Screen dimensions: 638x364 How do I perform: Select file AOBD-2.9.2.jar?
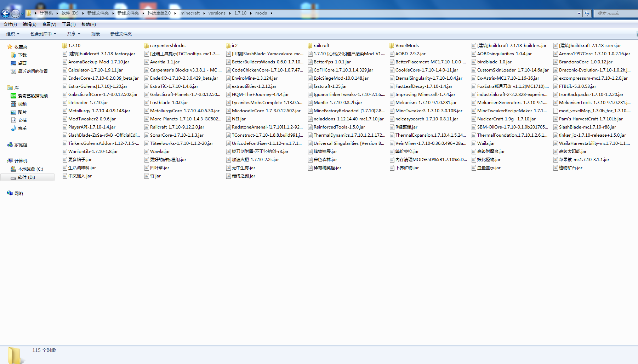pos(408,54)
